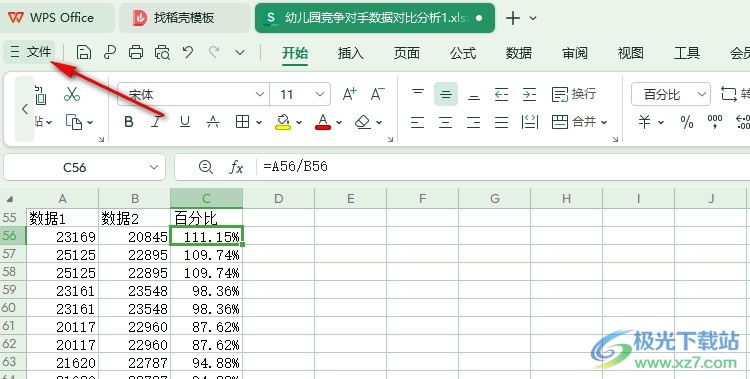The width and height of the screenshot is (750, 379).
Task: Toggle Underline formatting
Action: point(185,122)
